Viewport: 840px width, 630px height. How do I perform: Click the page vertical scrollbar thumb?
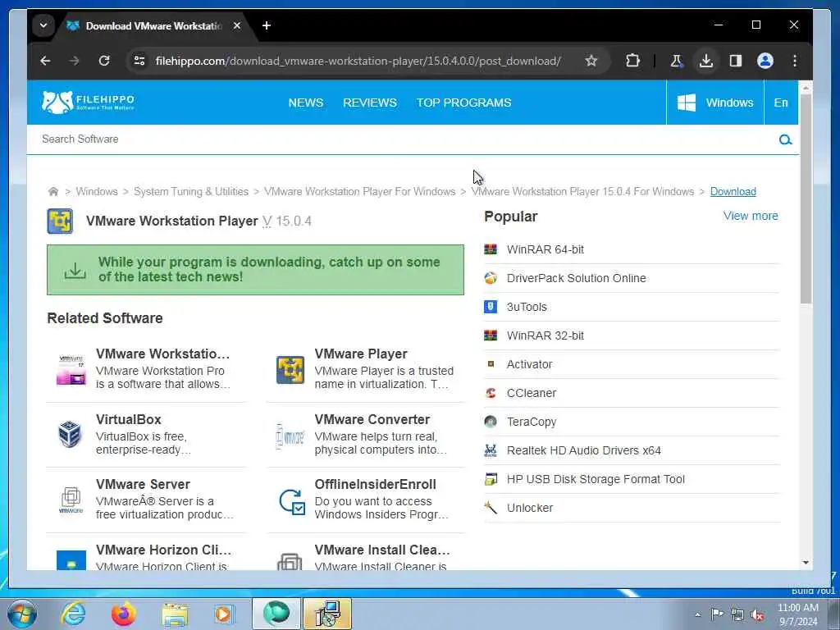coord(806,199)
